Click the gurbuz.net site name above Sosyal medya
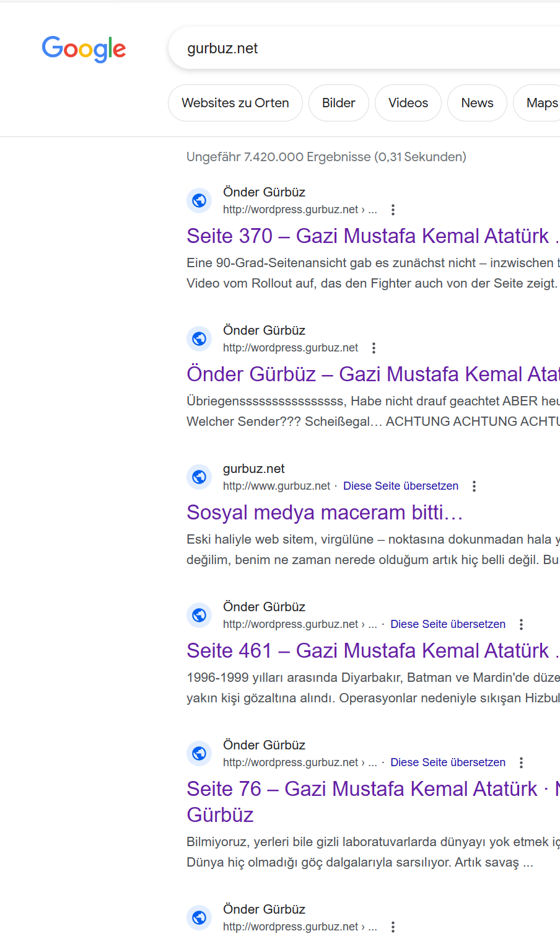The width and height of the screenshot is (560, 936). pyautogui.click(x=254, y=469)
